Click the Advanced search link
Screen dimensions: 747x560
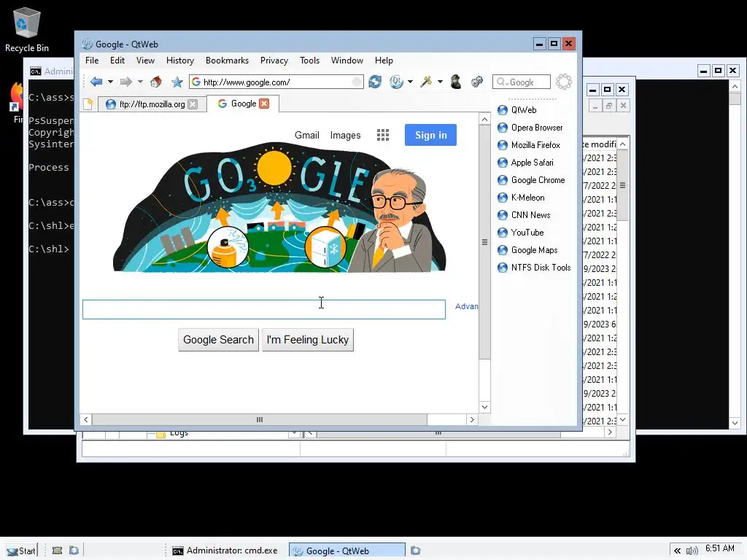pyautogui.click(x=466, y=306)
